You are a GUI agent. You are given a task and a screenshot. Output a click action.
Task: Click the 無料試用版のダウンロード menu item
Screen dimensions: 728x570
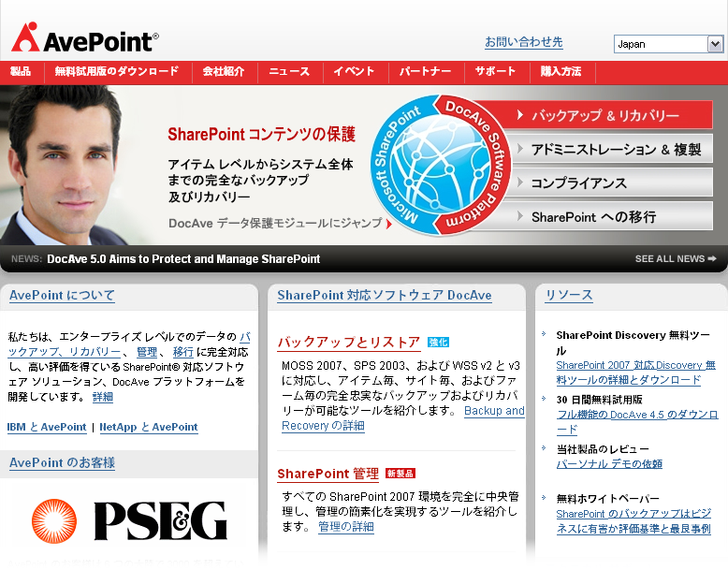116,72
